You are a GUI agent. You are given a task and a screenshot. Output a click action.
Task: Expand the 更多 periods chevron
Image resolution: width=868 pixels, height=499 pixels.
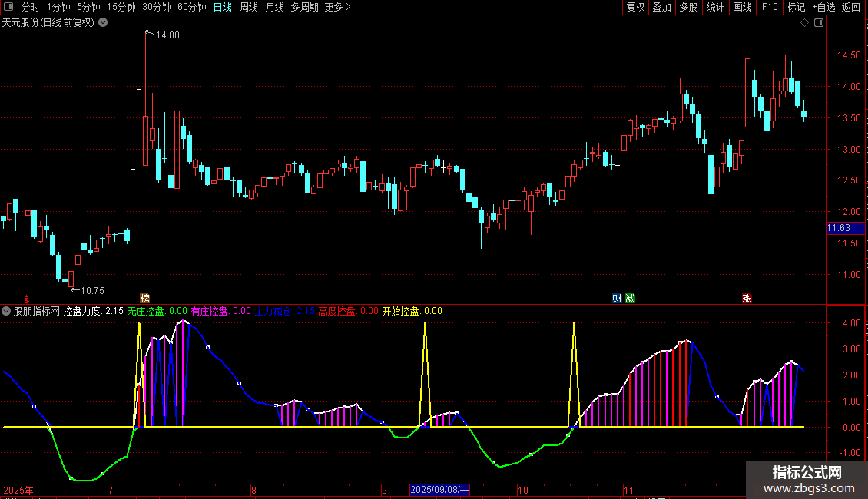point(348,7)
